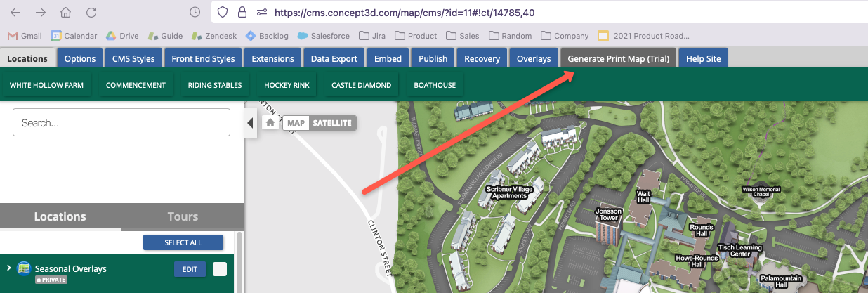Go forward with the browser forward arrow
The width and height of the screenshot is (868, 293).
coord(41,13)
